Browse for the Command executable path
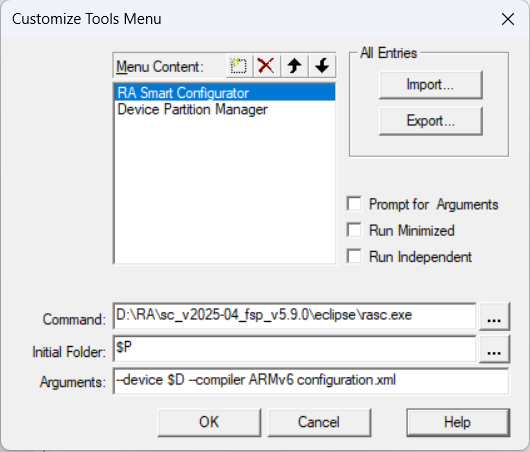 (494, 317)
